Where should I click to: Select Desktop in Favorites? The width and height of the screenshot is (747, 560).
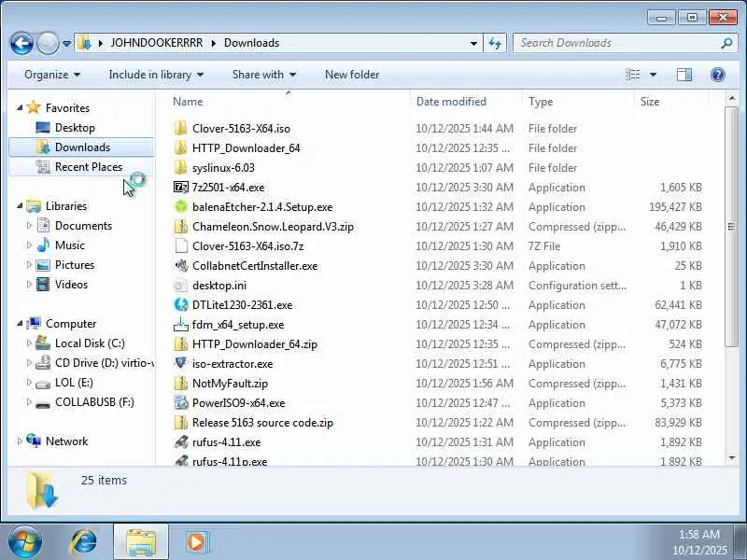75,128
